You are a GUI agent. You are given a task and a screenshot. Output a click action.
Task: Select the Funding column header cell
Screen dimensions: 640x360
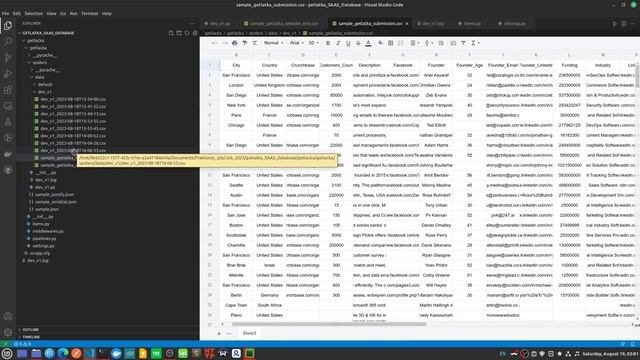(x=569, y=65)
